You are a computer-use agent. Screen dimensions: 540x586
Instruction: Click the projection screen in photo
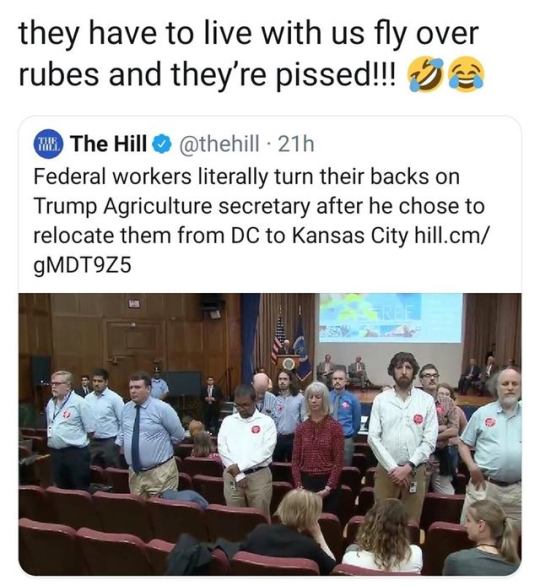[391, 318]
